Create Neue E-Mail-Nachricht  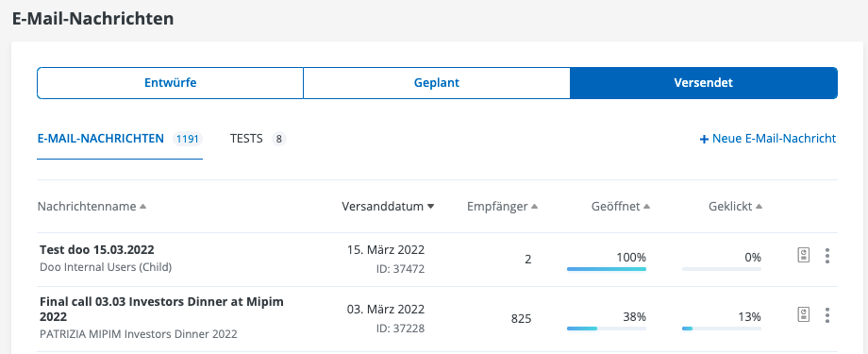768,139
